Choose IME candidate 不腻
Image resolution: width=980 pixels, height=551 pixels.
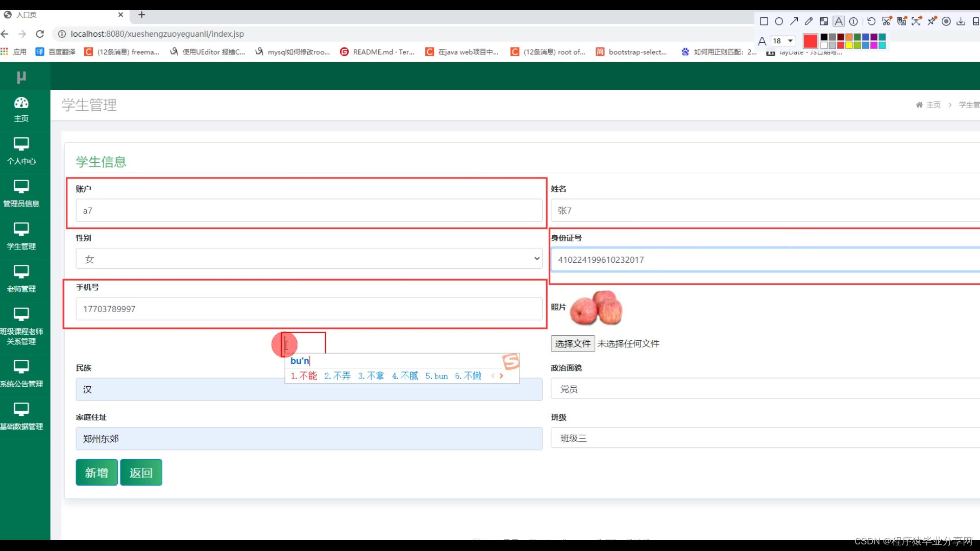click(x=405, y=376)
